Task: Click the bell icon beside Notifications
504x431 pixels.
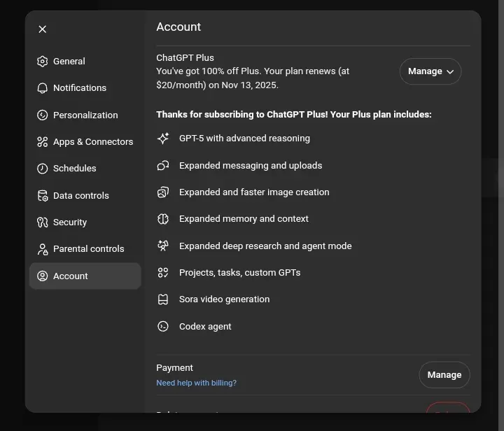Action: tap(43, 88)
